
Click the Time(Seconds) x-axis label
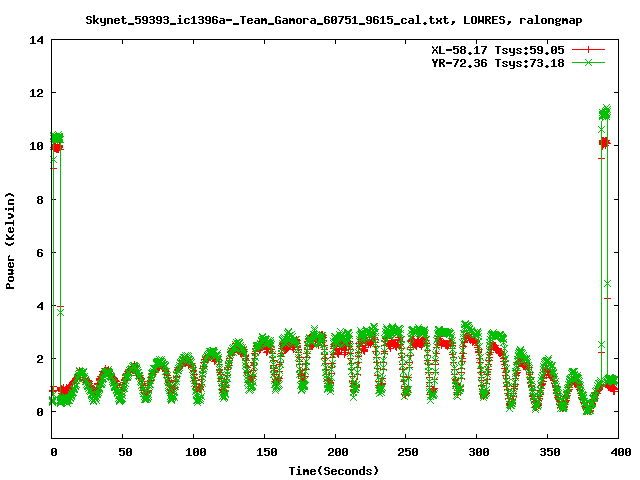[x=333, y=471]
